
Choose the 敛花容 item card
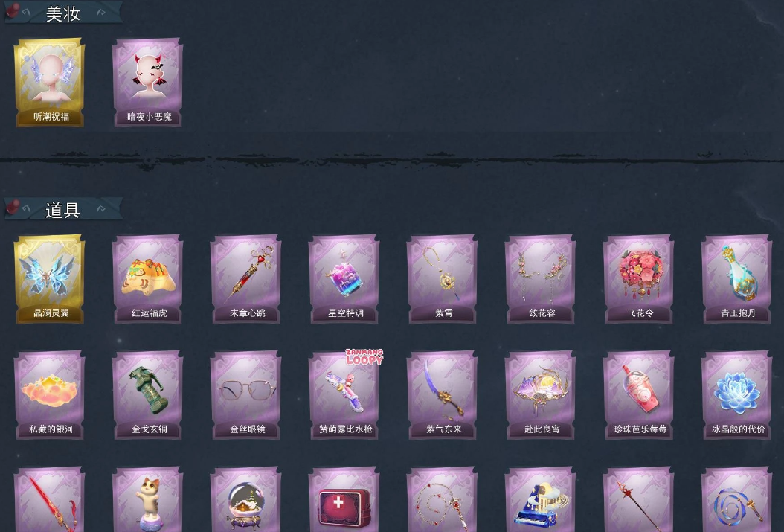pos(540,279)
